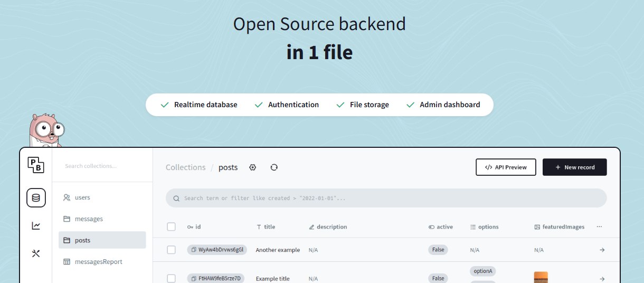Click the False badge in 'Another example' row
The width and height of the screenshot is (644, 283).
click(x=438, y=250)
